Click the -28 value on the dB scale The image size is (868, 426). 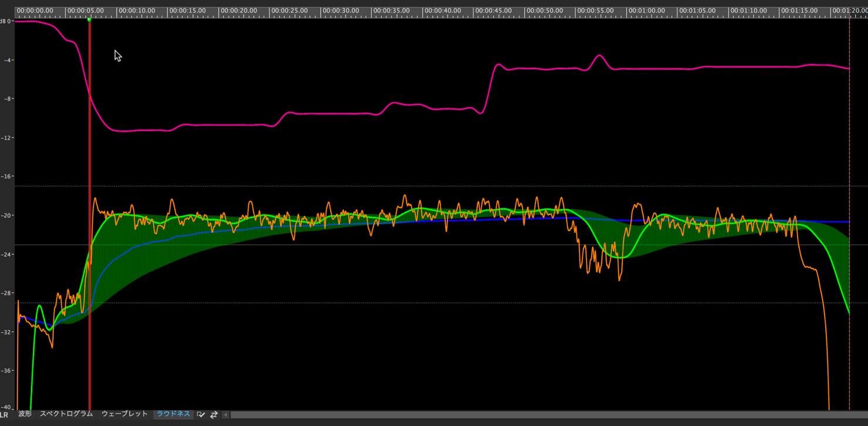6,293
